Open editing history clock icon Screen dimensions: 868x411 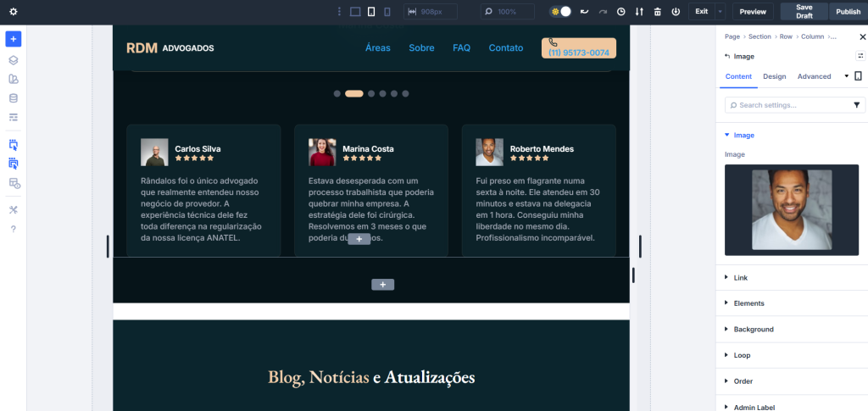pos(621,12)
